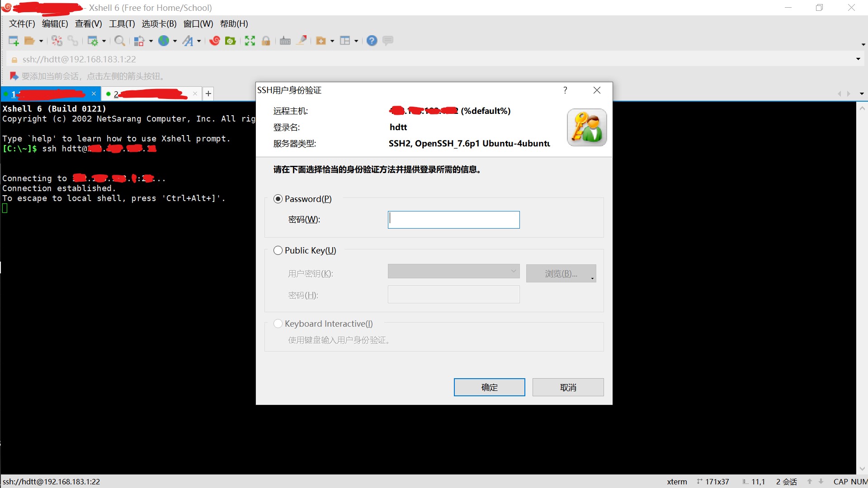Open the 编辑(E) menu
The height and width of the screenshot is (488, 868).
point(55,24)
